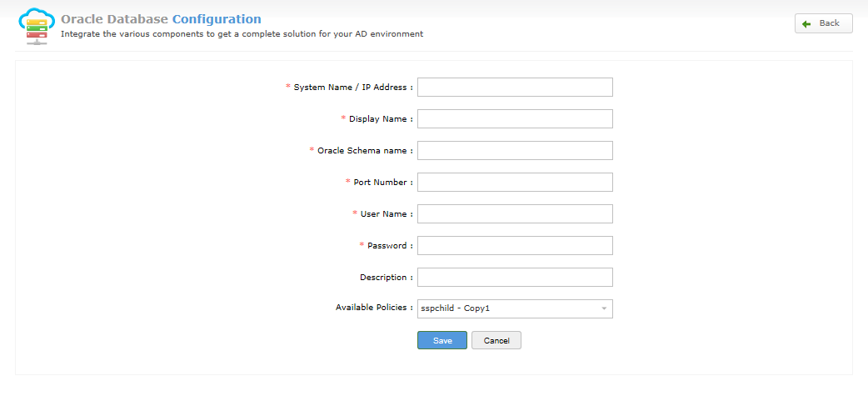Select the Display Name text box
Viewport: 868px width, 401px height.
515,118
